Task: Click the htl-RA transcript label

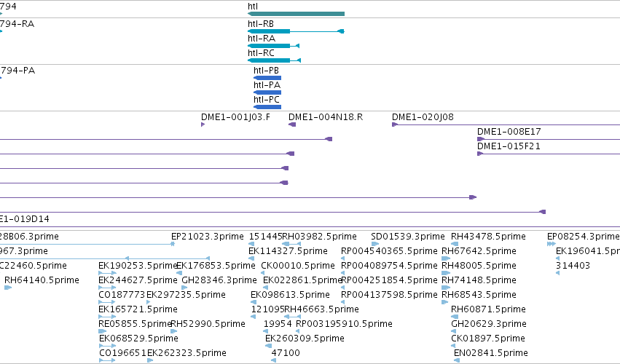Action: 262,39
